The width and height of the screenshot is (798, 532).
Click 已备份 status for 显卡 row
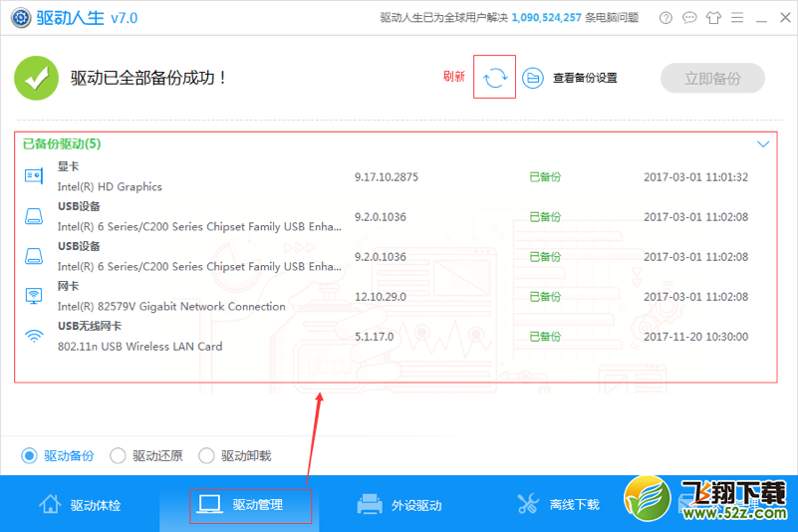[545, 177]
